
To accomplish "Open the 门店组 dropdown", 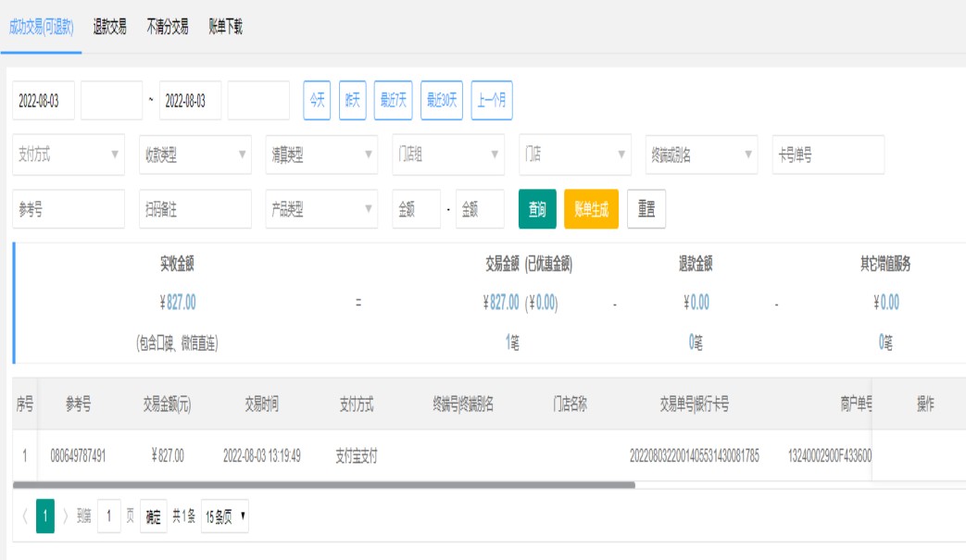I will [448, 156].
